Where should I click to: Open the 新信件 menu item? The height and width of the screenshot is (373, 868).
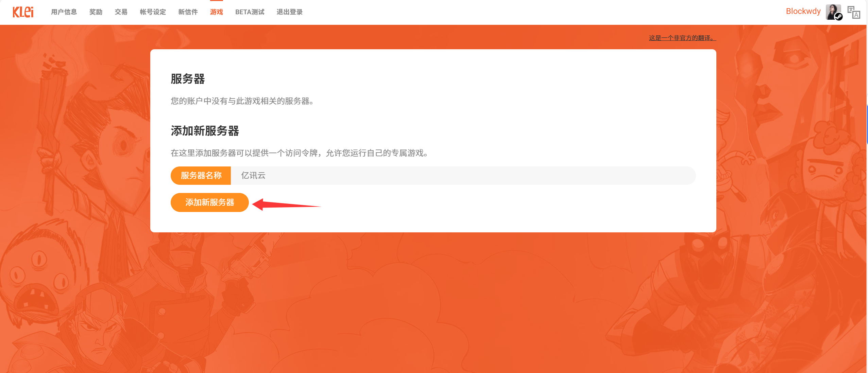[188, 12]
